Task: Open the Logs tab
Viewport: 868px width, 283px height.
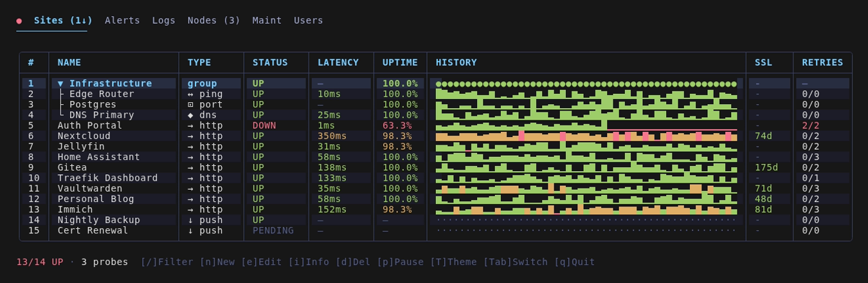Action: tap(164, 21)
